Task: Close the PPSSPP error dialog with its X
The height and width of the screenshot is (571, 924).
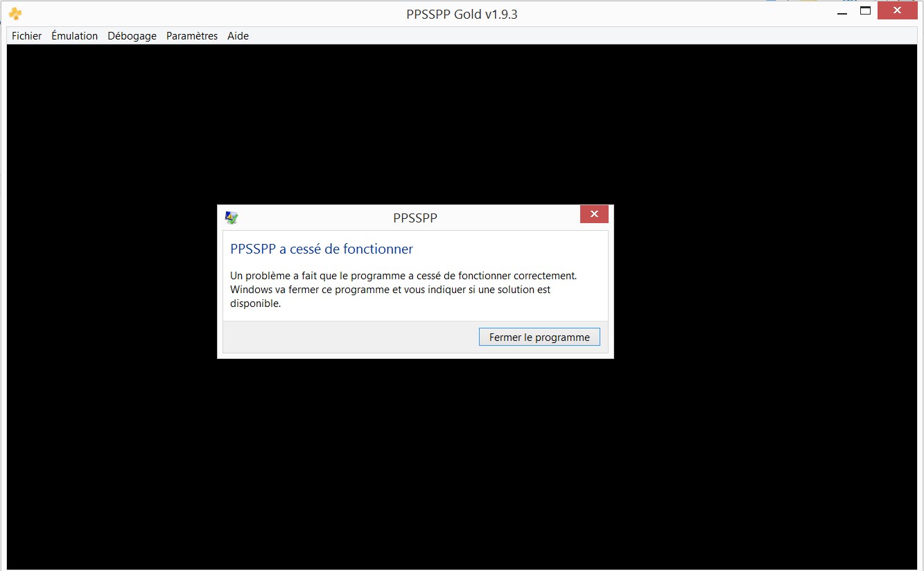Action: click(594, 214)
